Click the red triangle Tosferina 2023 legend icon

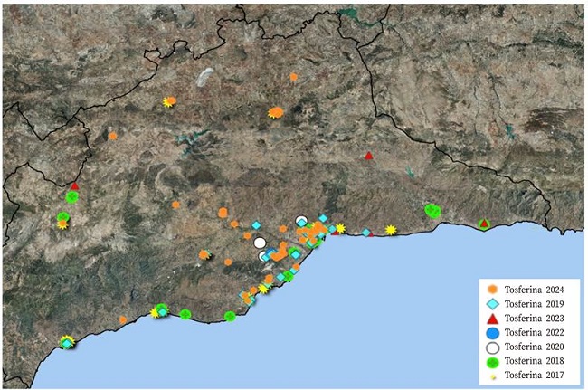tap(493, 318)
